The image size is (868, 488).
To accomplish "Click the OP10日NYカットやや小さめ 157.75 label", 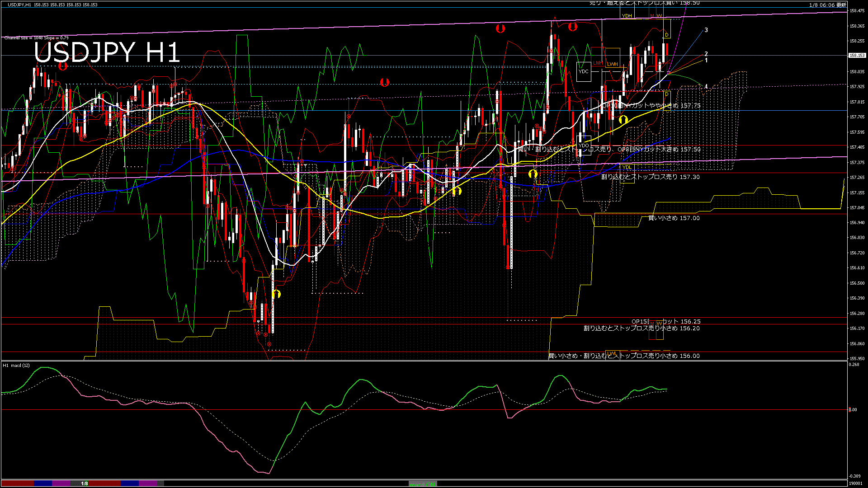I will click(651, 105).
